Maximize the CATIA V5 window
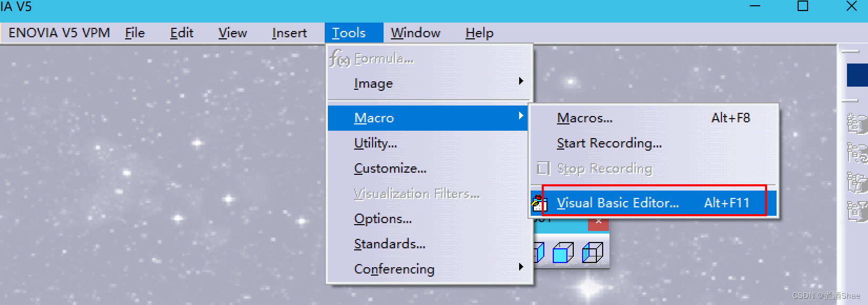Viewport: 868px width, 305px height. click(803, 6)
